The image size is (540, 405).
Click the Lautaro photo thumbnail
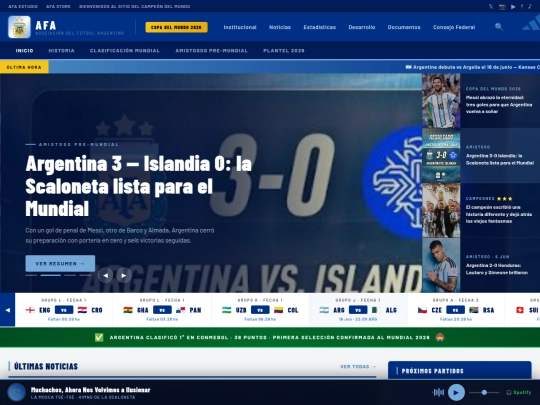pos(441,265)
